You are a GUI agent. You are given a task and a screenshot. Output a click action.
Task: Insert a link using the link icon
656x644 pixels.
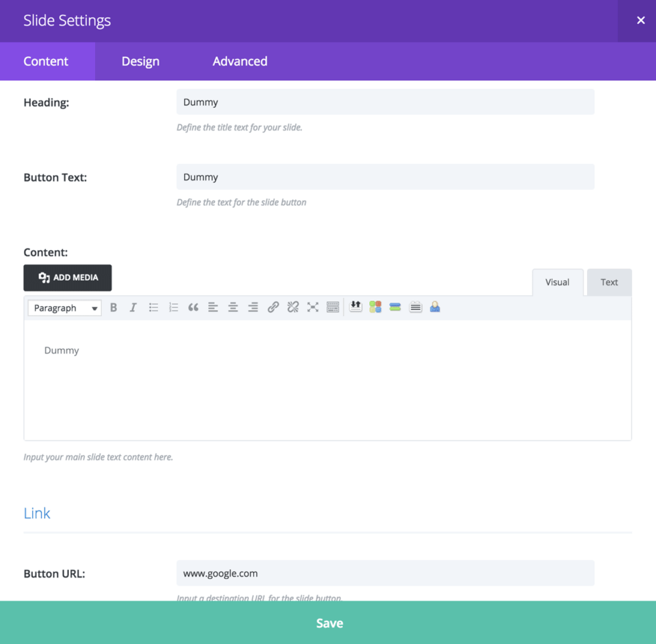(x=274, y=307)
